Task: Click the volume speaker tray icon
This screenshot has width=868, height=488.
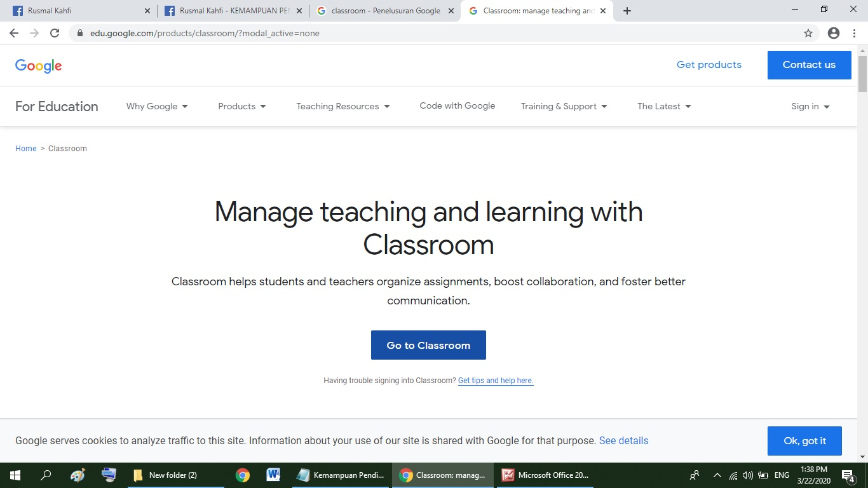Action: (747, 475)
